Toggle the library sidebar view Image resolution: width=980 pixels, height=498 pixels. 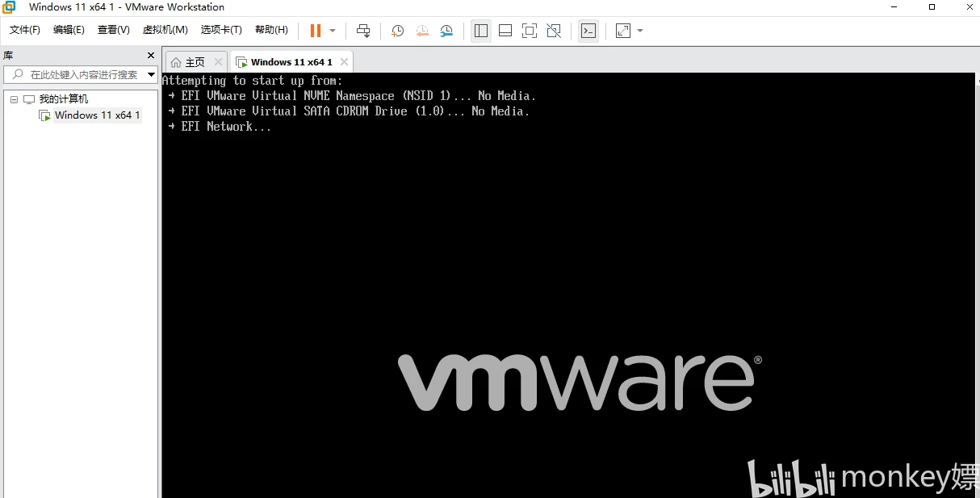point(481,31)
